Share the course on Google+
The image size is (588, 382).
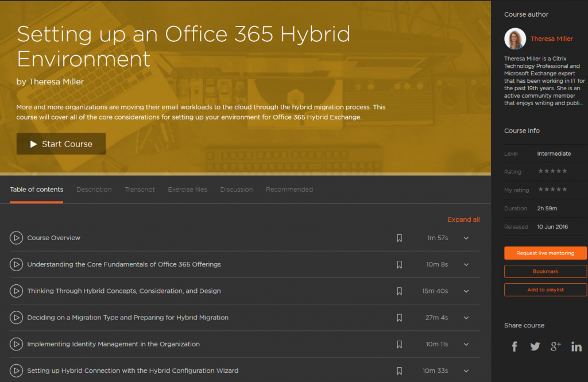click(x=555, y=346)
